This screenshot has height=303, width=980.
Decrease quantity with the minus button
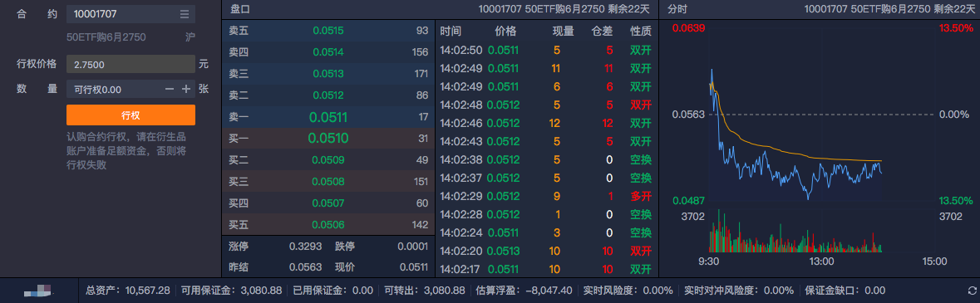pos(170,90)
